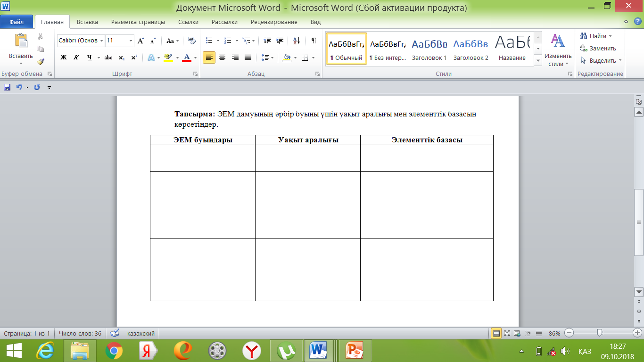The height and width of the screenshot is (362, 644).
Task: Open the Line Spacing dropdown
Action: pos(267,58)
